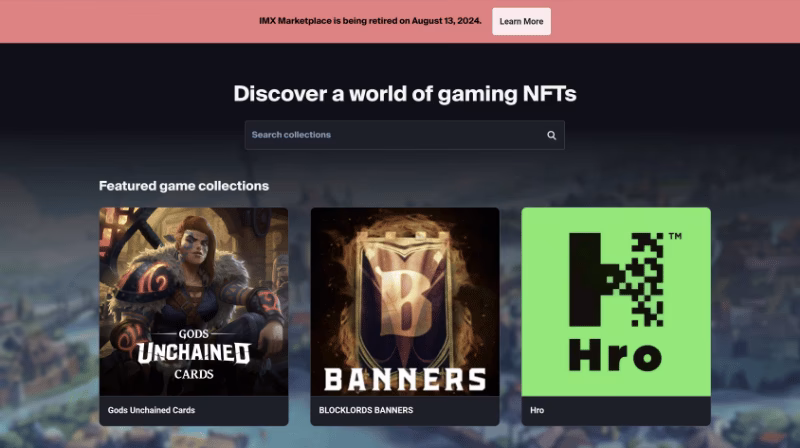Click the IMX Marketplace retirement notice text
800x448 pixels.
pos(370,21)
